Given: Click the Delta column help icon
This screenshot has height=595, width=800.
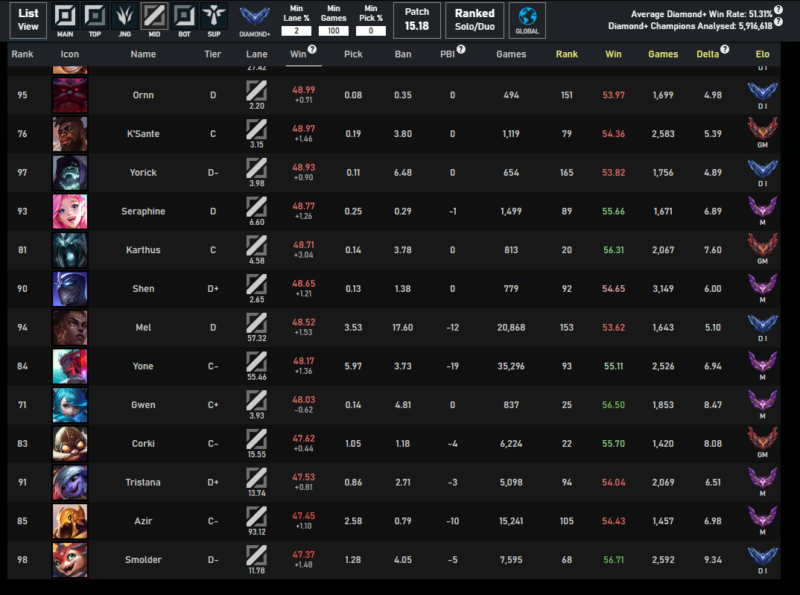Looking at the screenshot, I should (727, 49).
